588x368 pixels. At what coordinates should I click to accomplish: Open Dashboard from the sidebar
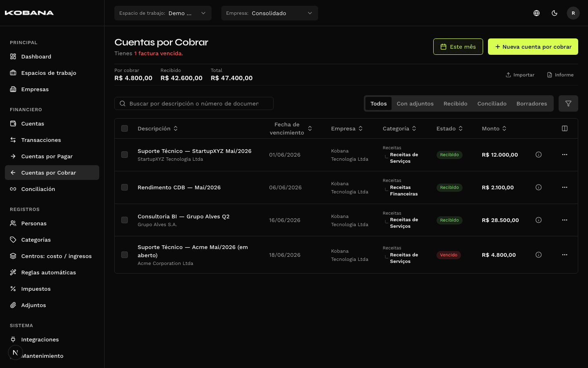point(52,56)
